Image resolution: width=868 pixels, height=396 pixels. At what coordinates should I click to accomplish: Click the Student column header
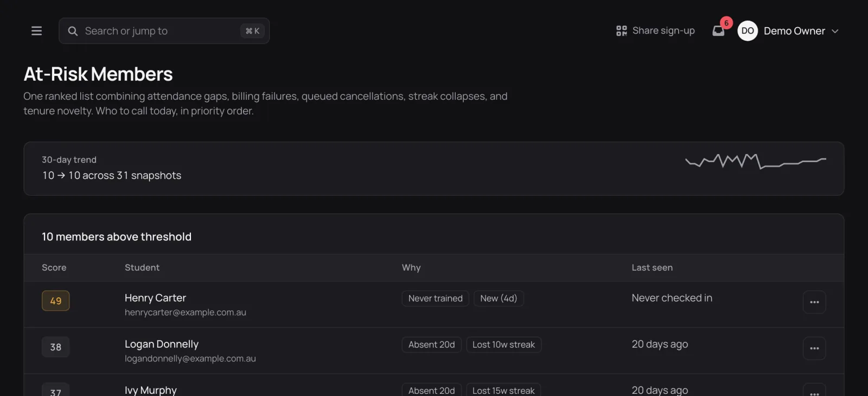coord(142,267)
